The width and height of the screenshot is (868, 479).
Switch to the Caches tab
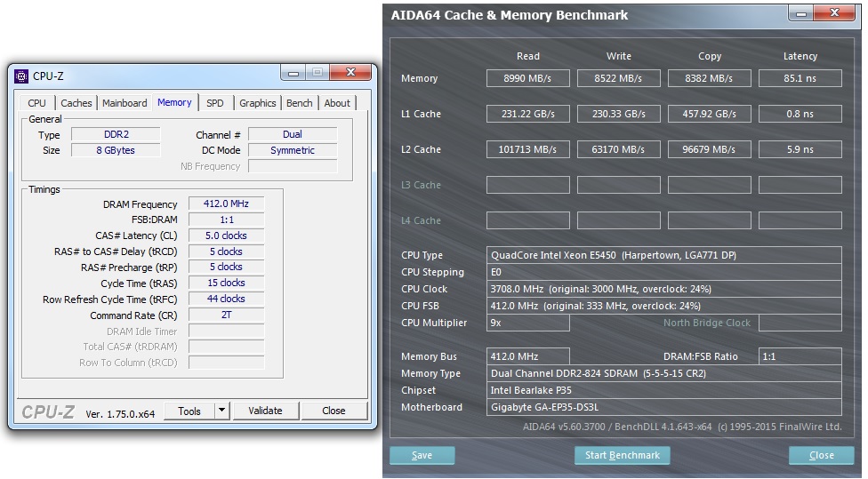[x=76, y=103]
